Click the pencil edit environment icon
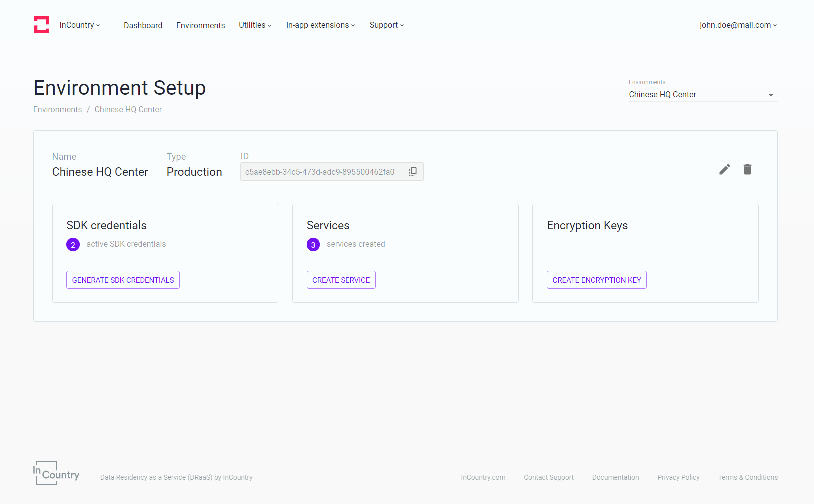 coord(724,170)
